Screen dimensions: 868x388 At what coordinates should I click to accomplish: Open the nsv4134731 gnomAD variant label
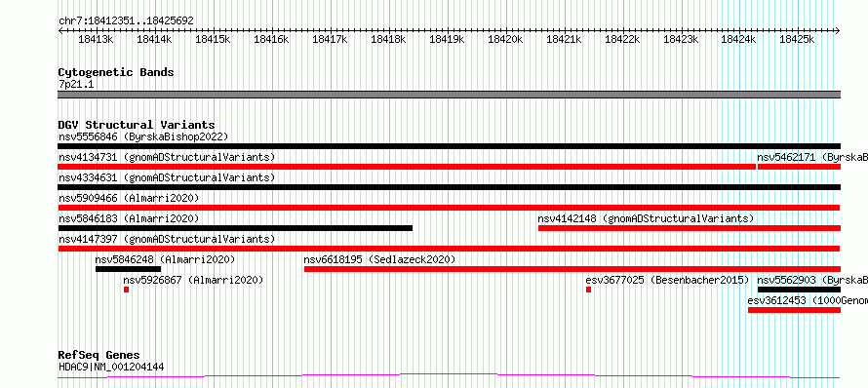[167, 157]
